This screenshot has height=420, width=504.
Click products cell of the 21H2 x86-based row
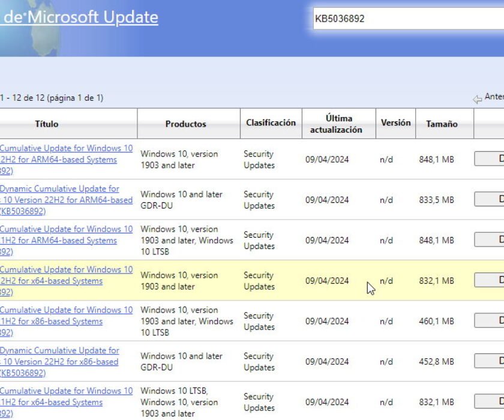(187, 322)
